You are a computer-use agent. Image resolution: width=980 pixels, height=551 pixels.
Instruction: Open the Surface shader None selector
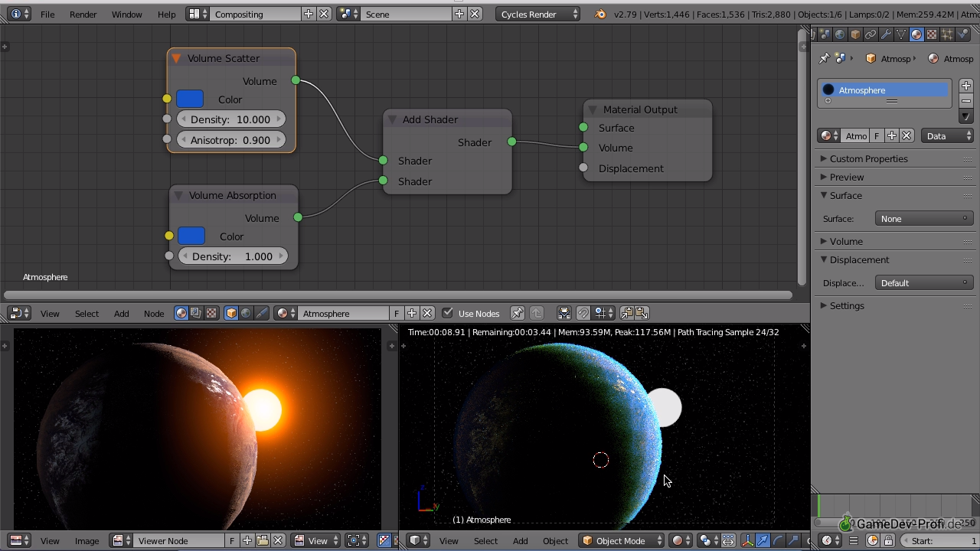[x=924, y=219]
